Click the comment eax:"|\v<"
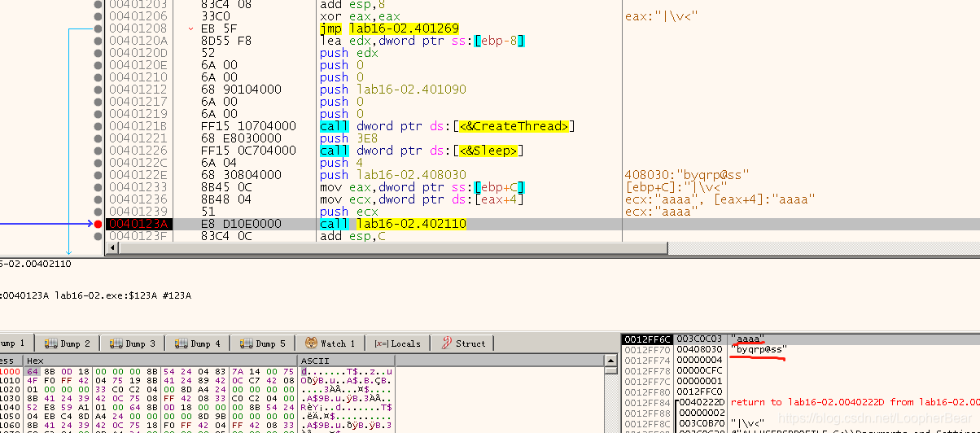 (x=661, y=16)
